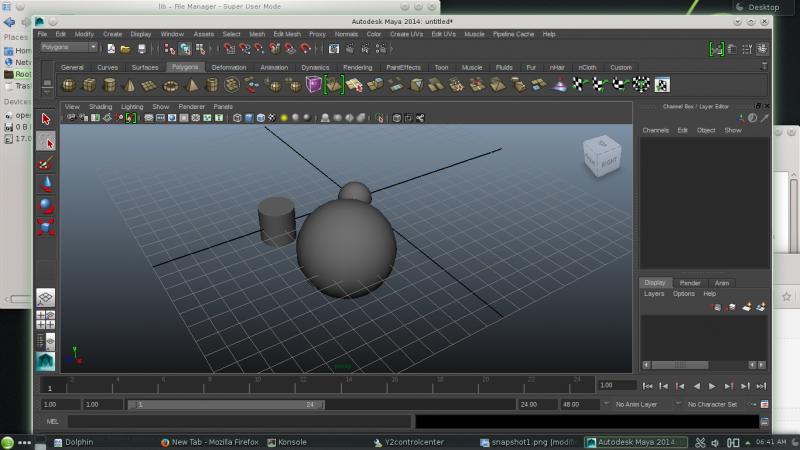Create a polygon torus from the shelf
The image size is (800, 450).
pyautogui.click(x=170, y=85)
